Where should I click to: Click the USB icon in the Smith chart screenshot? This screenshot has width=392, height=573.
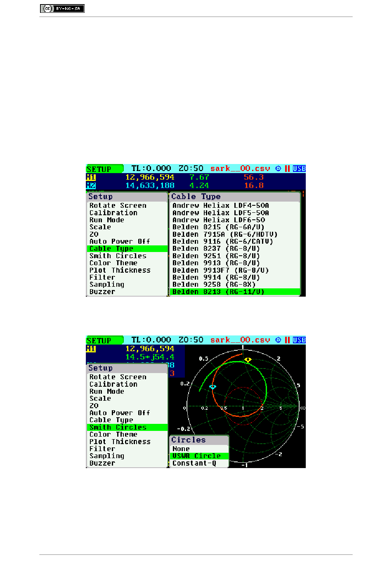299,340
